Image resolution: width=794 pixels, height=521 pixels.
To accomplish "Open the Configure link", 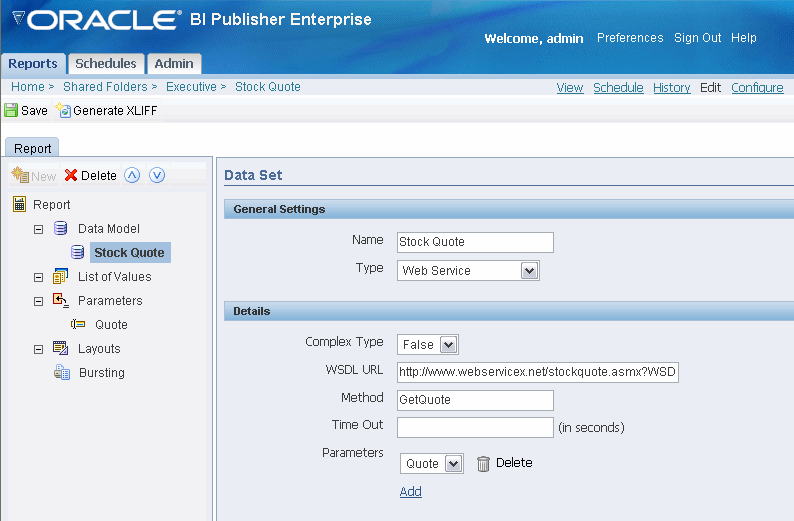I will [x=757, y=88].
